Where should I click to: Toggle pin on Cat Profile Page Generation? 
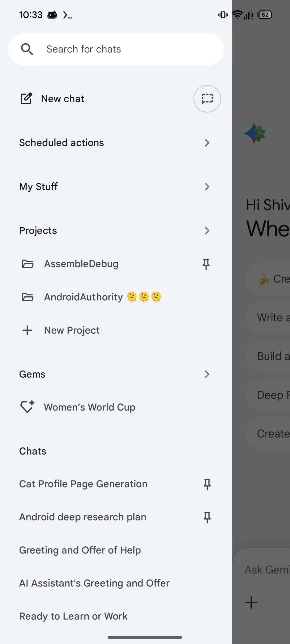[x=207, y=484]
